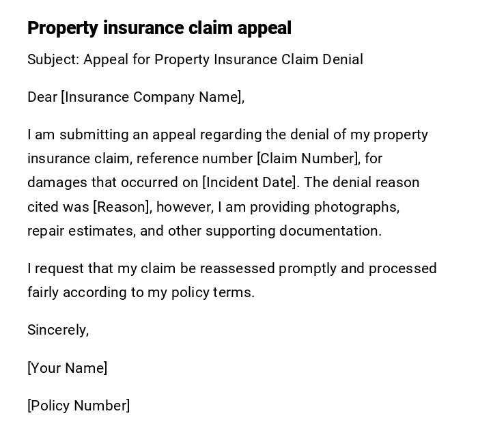478x448 pixels.
Task: Click the [Claim Number] placeholder
Action: [x=307, y=158]
